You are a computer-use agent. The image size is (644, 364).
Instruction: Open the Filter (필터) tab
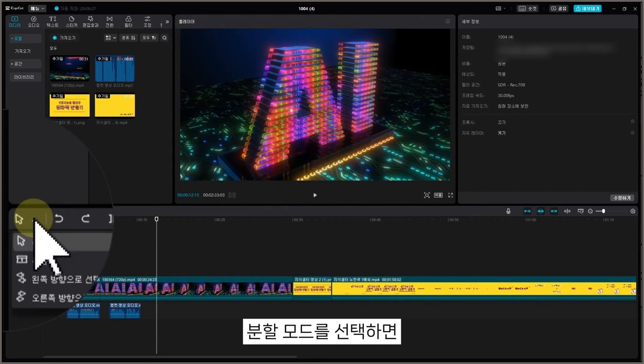click(x=128, y=21)
